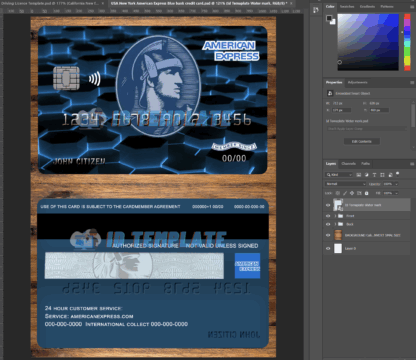This screenshot has height=360, width=416.
Task: Lock transparent pixels in Layers panel
Action: pos(338,193)
